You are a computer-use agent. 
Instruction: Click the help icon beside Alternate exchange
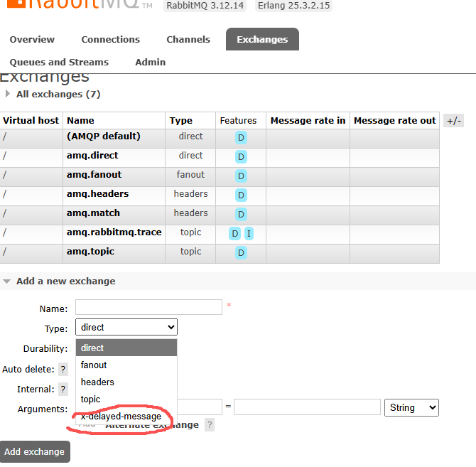[210, 425]
